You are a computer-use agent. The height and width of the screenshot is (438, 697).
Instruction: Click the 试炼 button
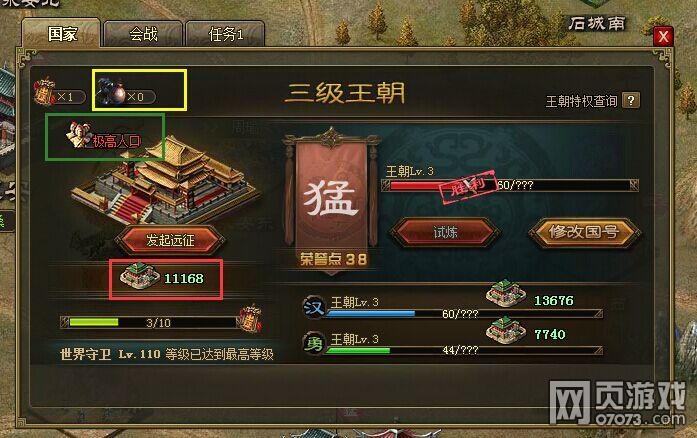click(445, 232)
